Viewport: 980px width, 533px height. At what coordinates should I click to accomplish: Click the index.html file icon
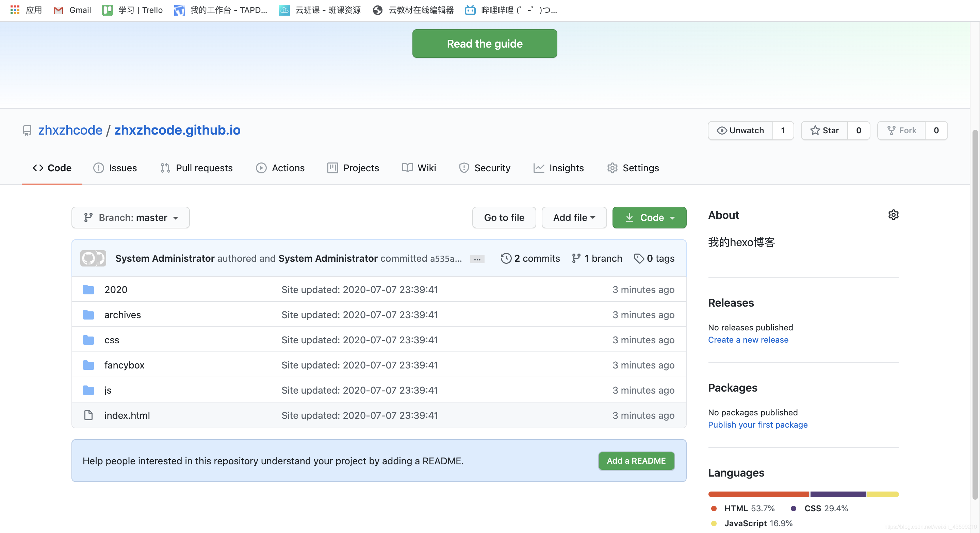(88, 415)
